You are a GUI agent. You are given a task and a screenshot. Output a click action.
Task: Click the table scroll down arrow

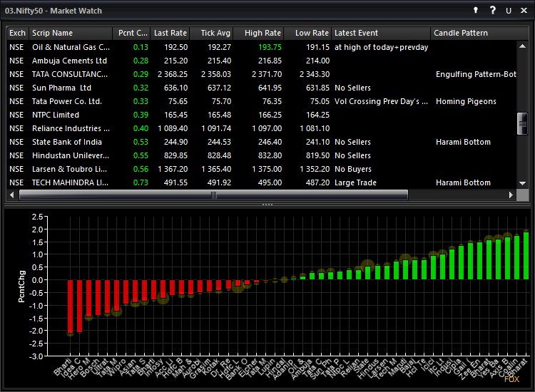tap(522, 183)
